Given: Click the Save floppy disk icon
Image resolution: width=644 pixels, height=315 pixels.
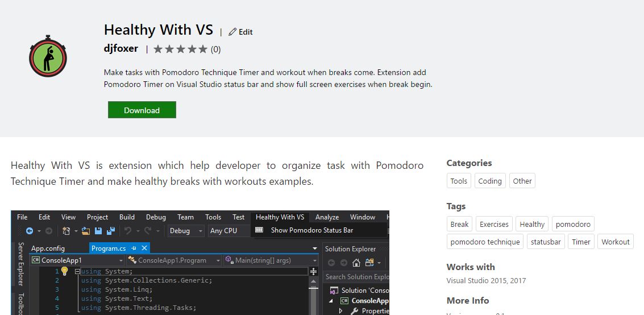Looking at the screenshot, I should tap(98, 231).
